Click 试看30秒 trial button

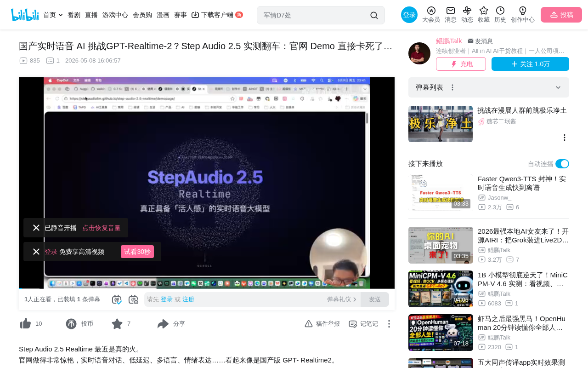click(x=137, y=252)
